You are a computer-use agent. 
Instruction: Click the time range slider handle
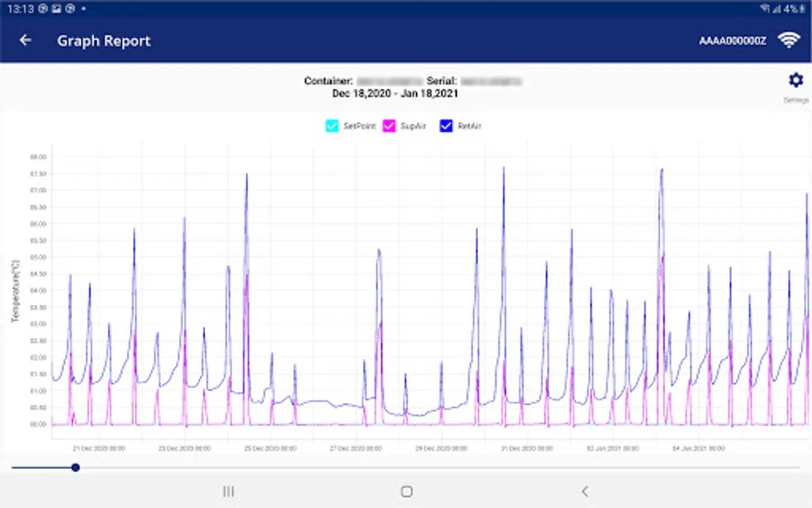pyautogui.click(x=76, y=467)
